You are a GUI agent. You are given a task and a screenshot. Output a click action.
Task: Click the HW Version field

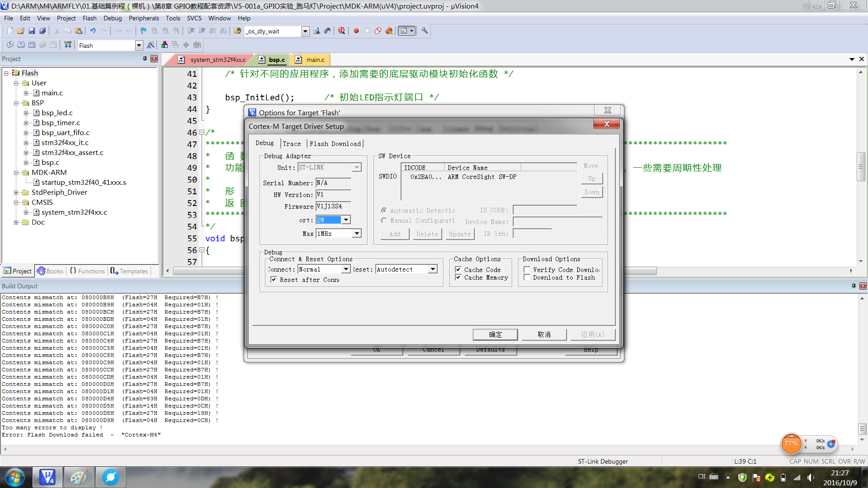coord(333,195)
